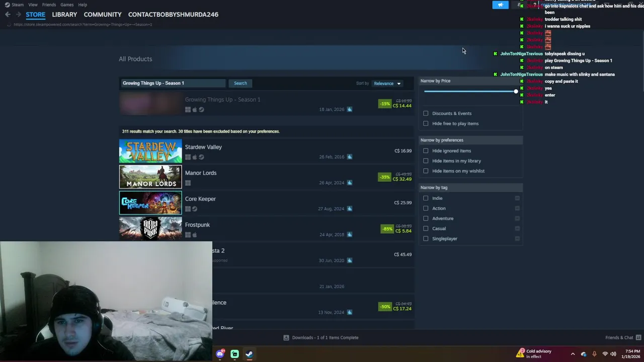The image size is (644, 362).
Task: Click the search term input field
Action: [173, 83]
